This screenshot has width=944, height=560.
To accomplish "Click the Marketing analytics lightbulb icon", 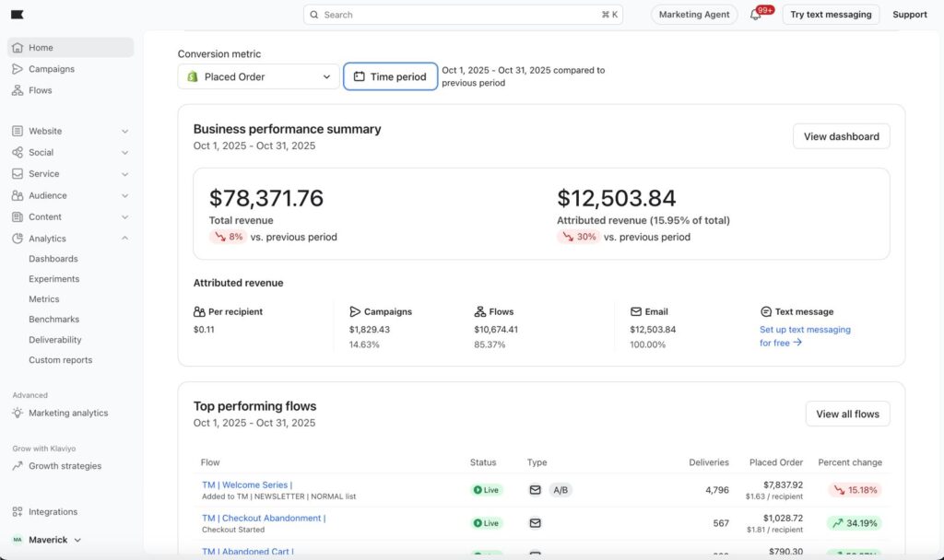I will click(18, 414).
